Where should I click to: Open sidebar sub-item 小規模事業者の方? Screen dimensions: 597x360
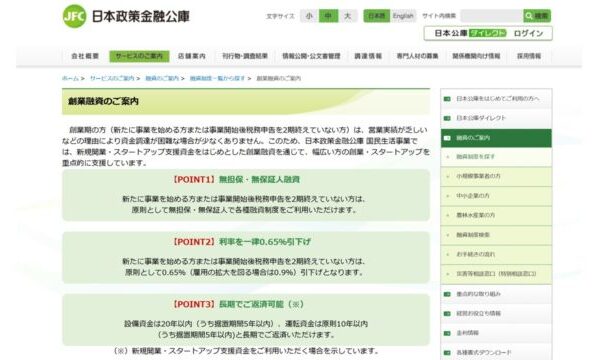(x=496, y=176)
